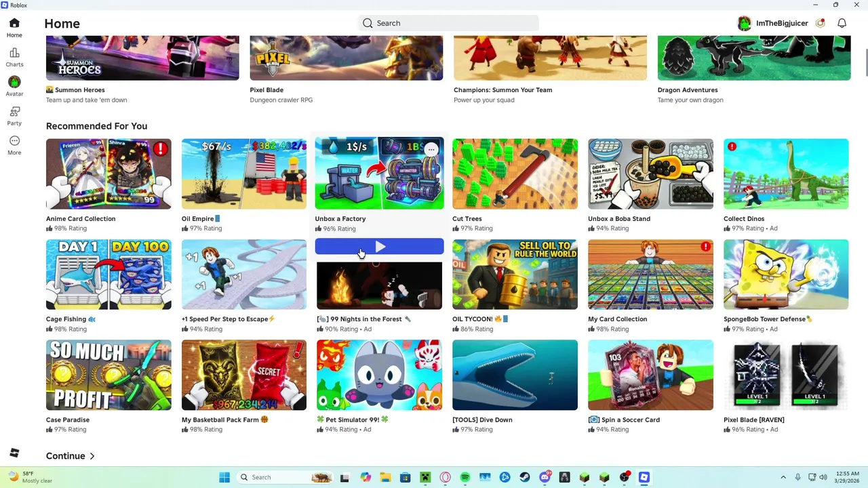This screenshot has width=868, height=488.
Task: Open Unbox a Boba Stand thumbnail
Action: 650,174
